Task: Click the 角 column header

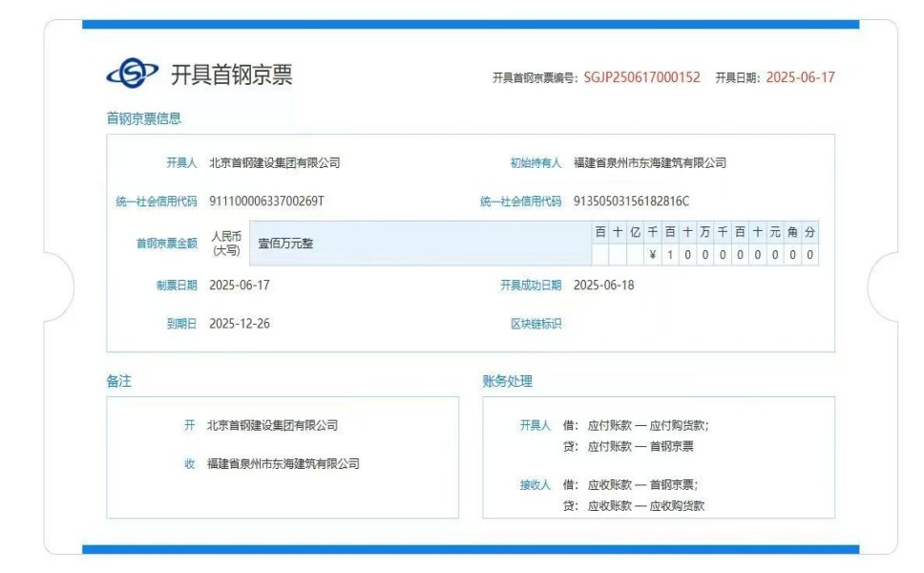Action: point(792,232)
